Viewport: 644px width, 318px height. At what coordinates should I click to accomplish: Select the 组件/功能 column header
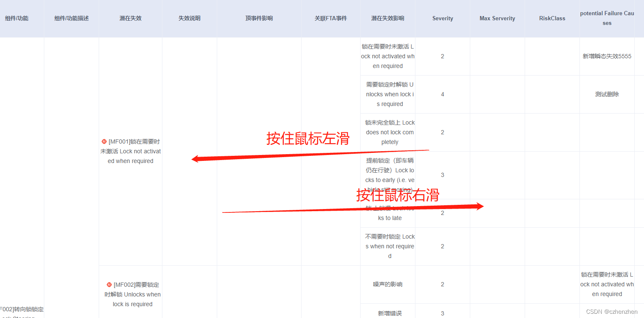click(17, 19)
